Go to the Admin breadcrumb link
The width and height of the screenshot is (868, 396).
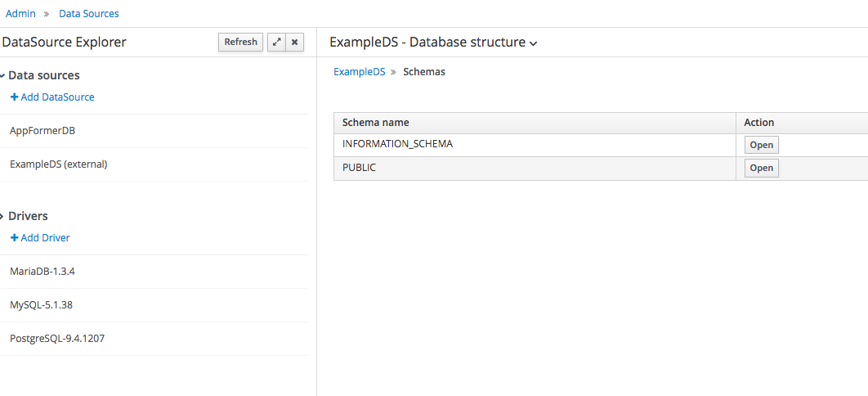(20, 13)
